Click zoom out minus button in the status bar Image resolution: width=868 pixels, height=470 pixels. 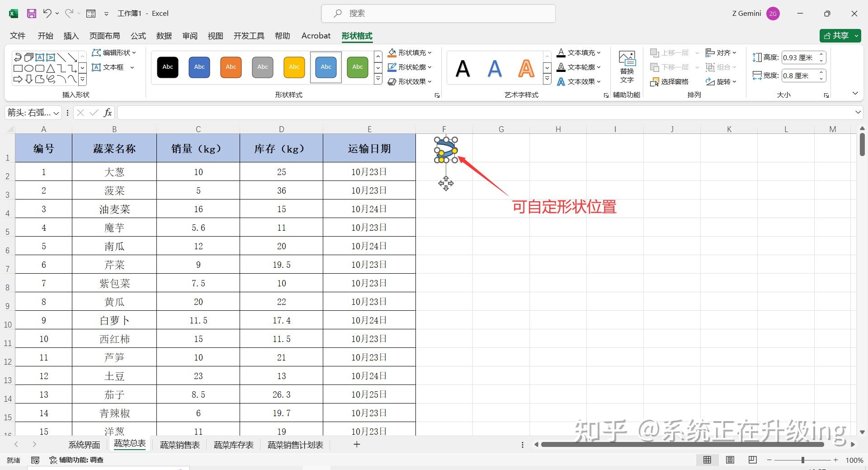[769, 460]
